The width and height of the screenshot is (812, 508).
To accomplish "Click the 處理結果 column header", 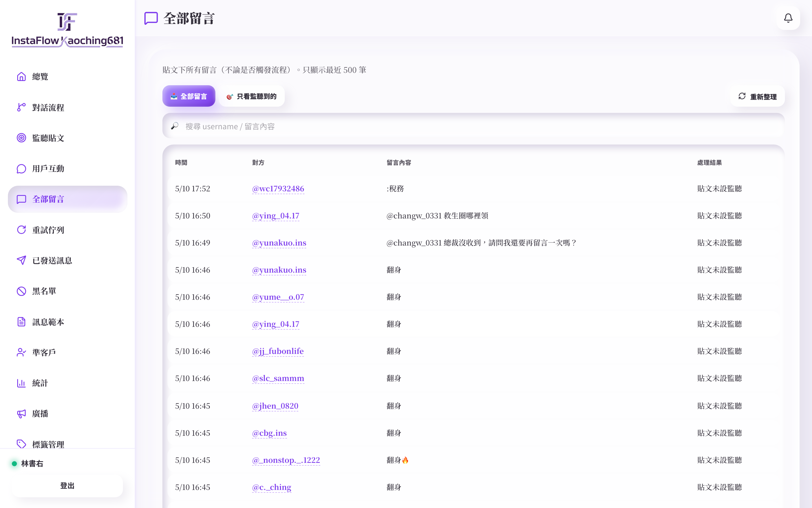I will pyautogui.click(x=709, y=163).
